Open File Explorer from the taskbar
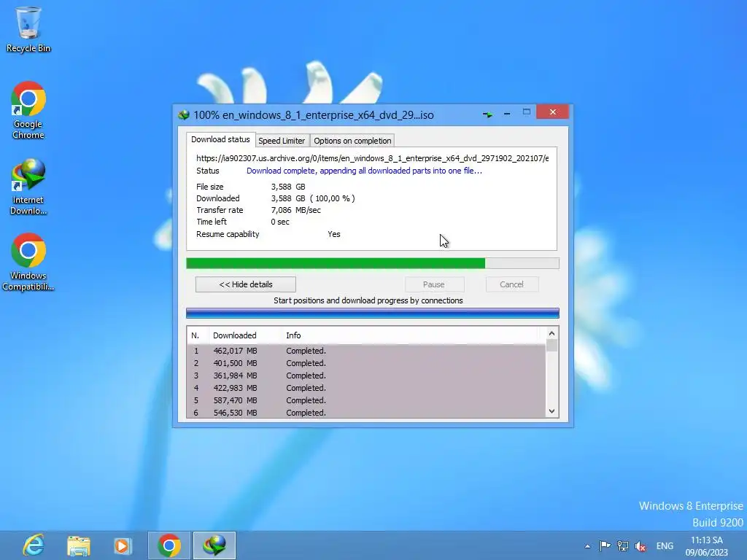This screenshot has width=747, height=560. (x=79, y=545)
